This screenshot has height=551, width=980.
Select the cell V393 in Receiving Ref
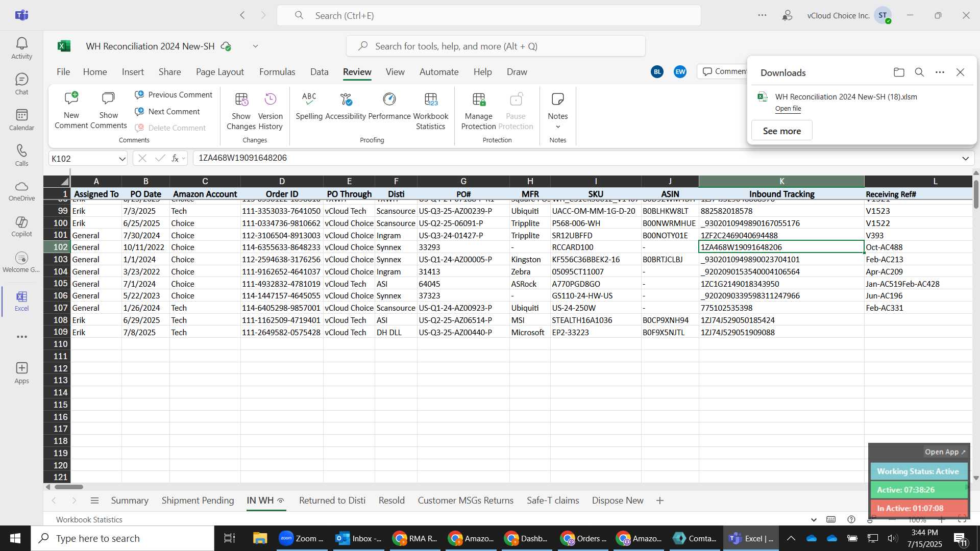(x=918, y=235)
